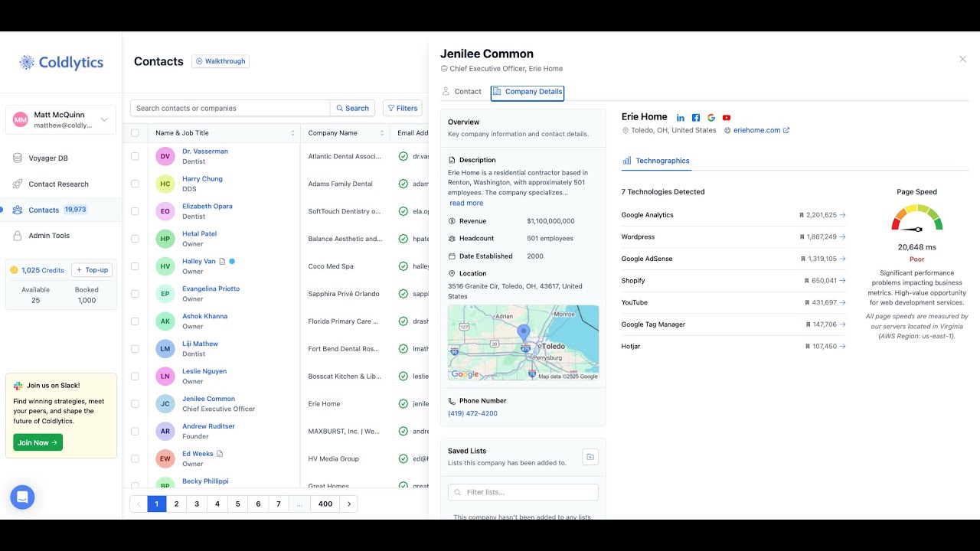This screenshot has width=980, height=551.
Task: Click the Coldlytics logo
Action: coord(61,63)
